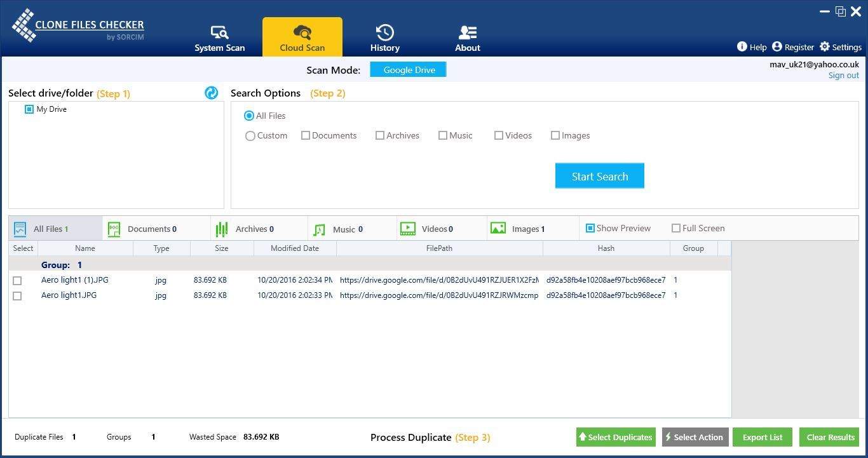Click hash value of Aero light1.JPG

tap(606, 295)
